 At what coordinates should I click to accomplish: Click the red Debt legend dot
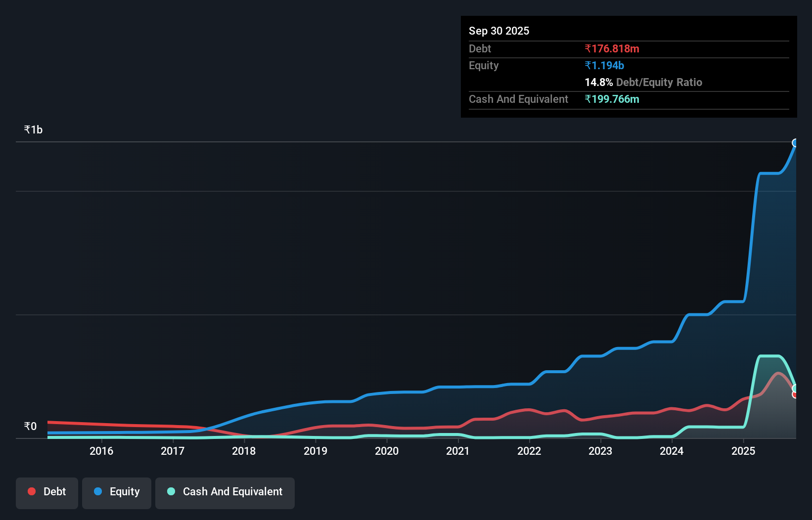point(32,491)
